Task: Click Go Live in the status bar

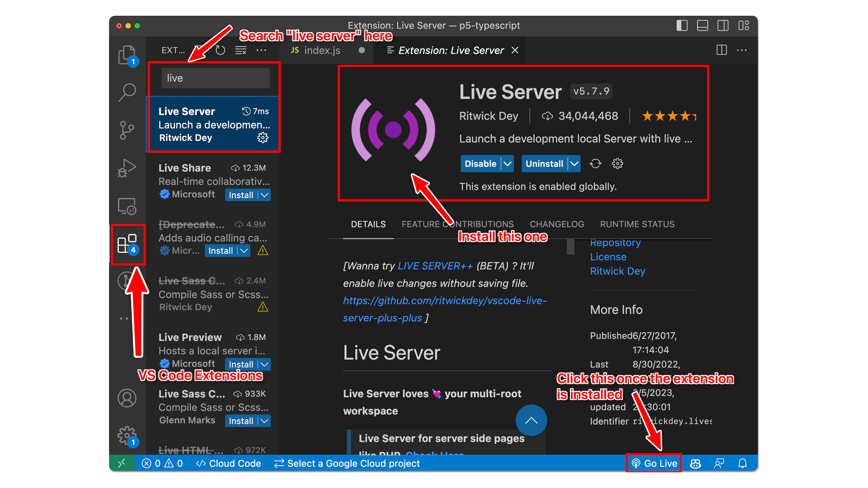Action: point(654,463)
